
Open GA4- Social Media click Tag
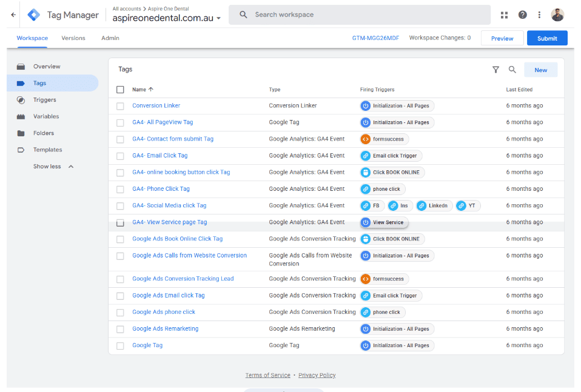(169, 206)
